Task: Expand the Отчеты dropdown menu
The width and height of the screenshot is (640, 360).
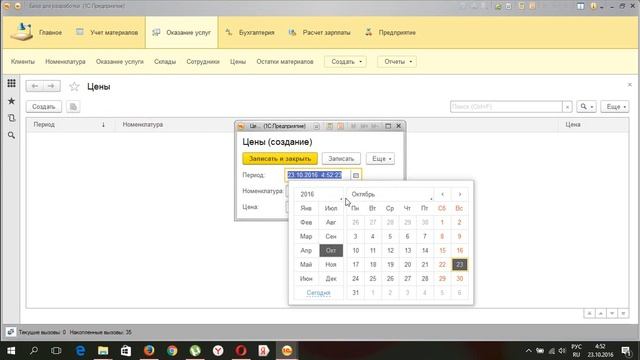Action: coord(397,62)
